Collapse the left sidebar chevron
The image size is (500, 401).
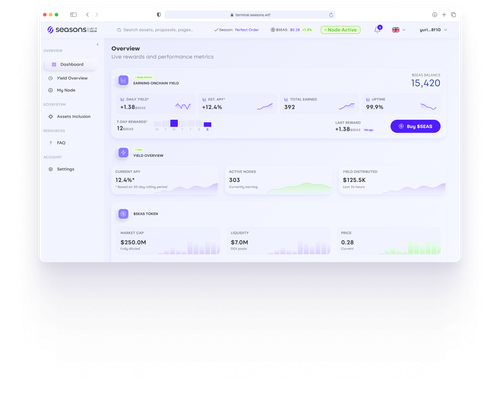pyautogui.click(x=98, y=44)
